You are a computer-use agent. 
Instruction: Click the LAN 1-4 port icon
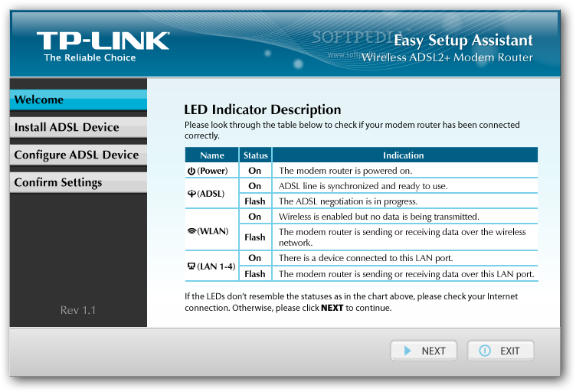(191, 266)
